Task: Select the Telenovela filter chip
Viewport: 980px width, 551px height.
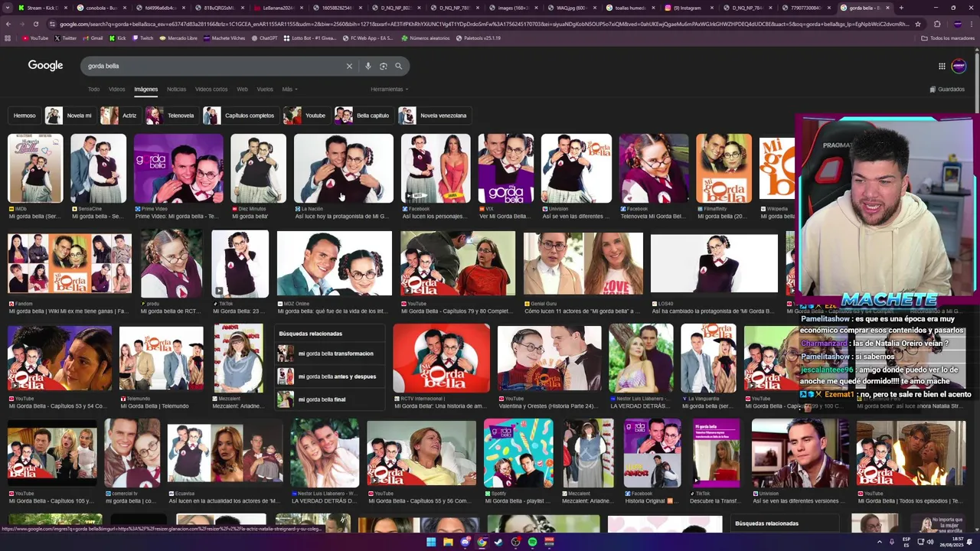Action: click(172, 116)
